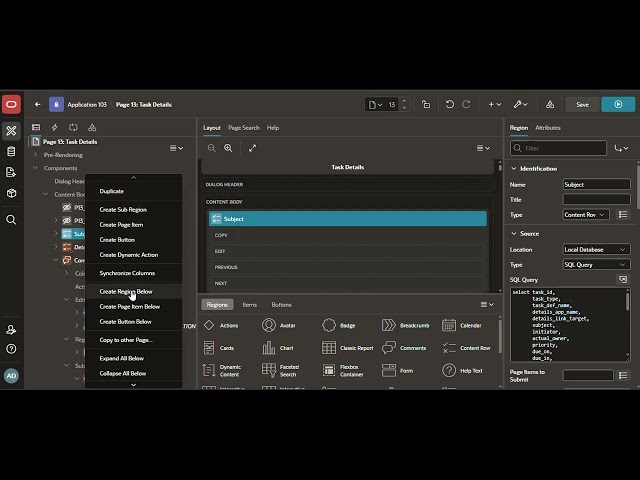640x480 pixels.
Task: Click the Save button
Action: [x=582, y=104]
